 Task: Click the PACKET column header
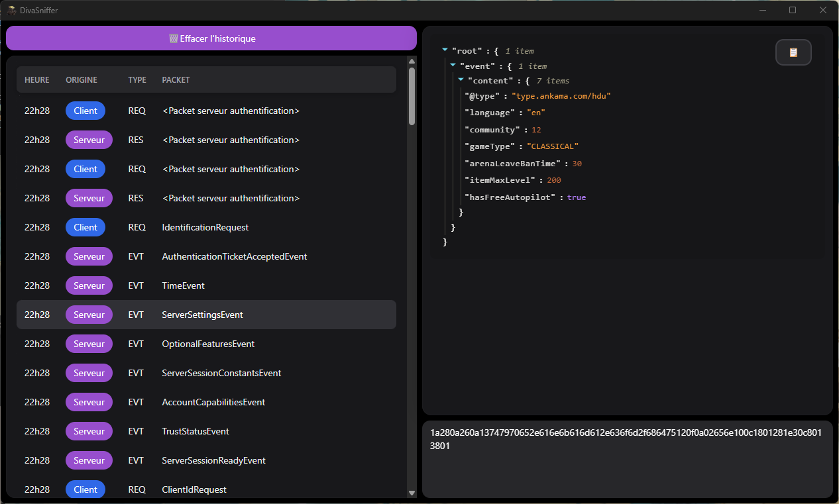176,79
